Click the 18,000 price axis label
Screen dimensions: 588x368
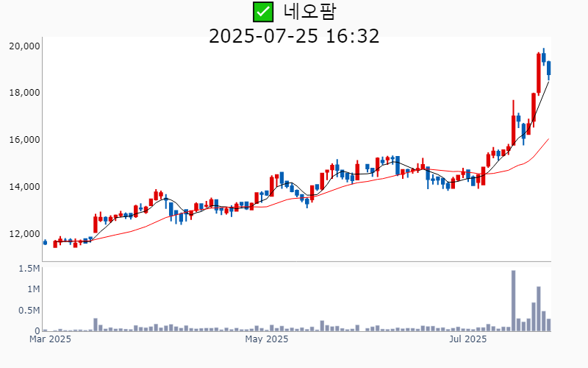[24, 93]
